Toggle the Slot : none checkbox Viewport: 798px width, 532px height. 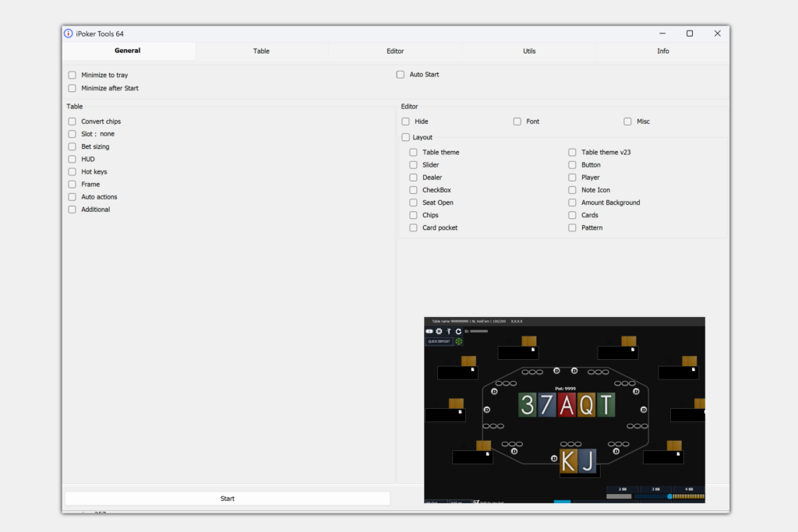pyautogui.click(x=72, y=134)
